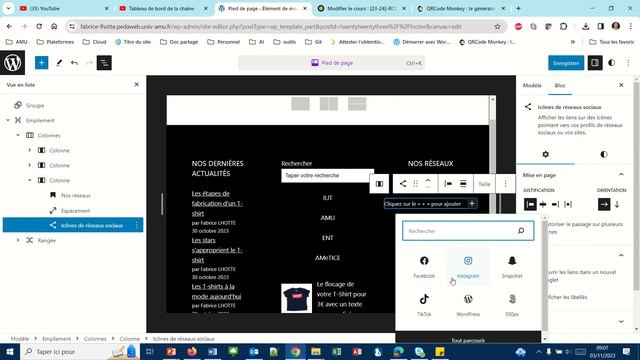Switch to the YouTube browser tab
The width and height of the screenshot is (640, 360).
[x=64, y=8]
